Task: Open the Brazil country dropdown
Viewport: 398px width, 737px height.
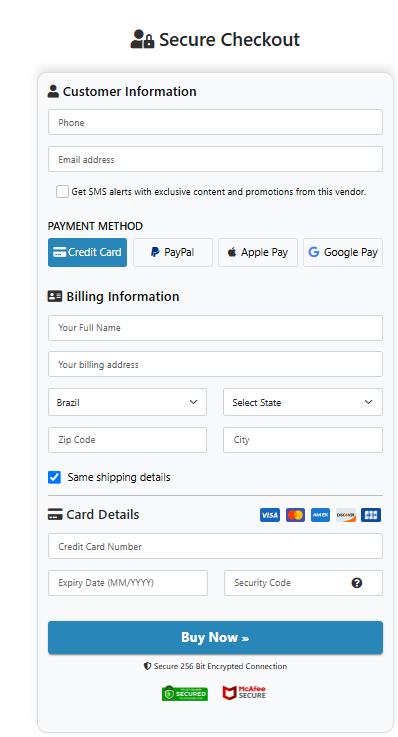Action: tap(127, 402)
